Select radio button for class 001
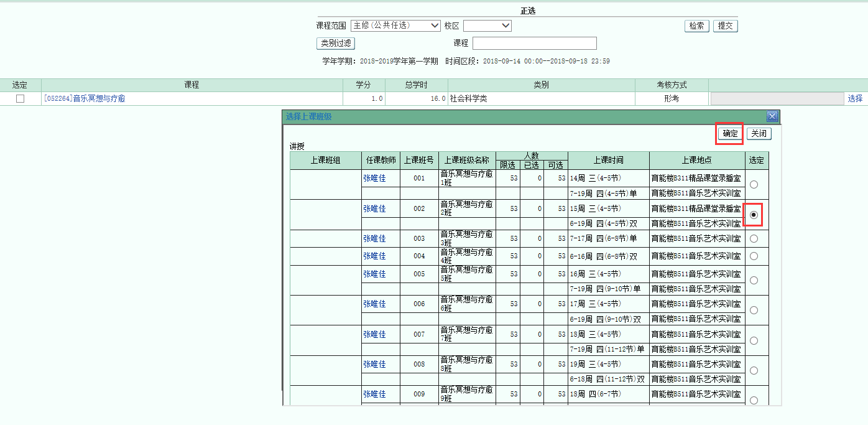 point(754,185)
